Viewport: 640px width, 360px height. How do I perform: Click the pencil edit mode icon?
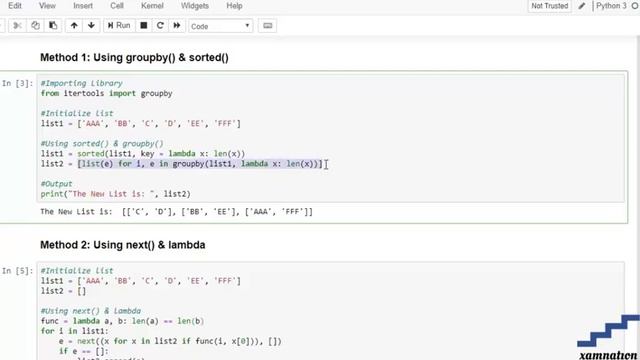coord(582,6)
